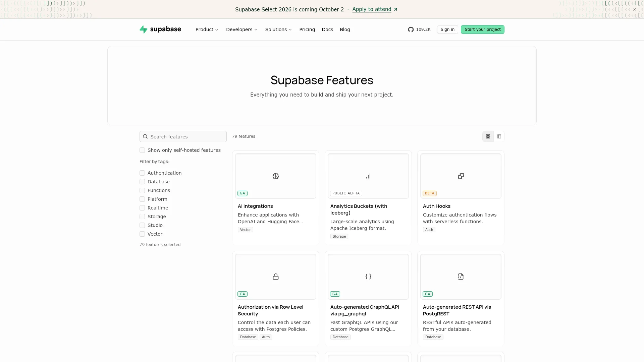
Task: Expand the Solutions dropdown menu
Action: pyautogui.click(x=278, y=29)
